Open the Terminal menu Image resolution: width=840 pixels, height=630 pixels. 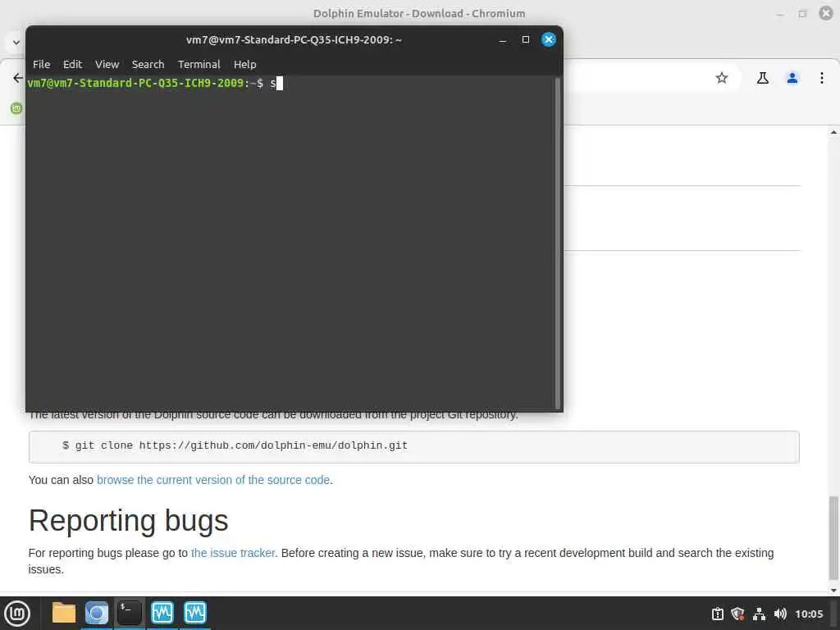pos(199,64)
